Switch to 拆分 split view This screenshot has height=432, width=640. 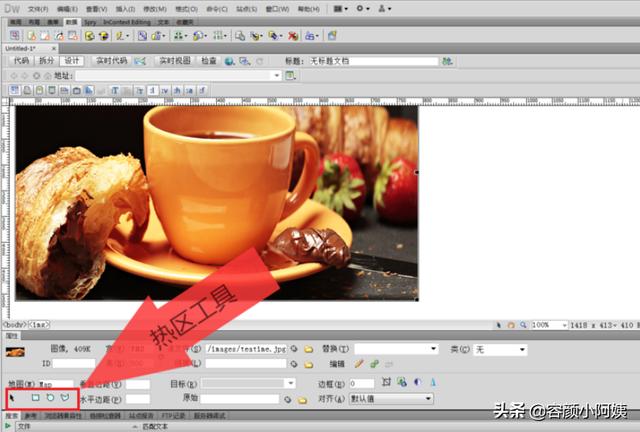46,61
